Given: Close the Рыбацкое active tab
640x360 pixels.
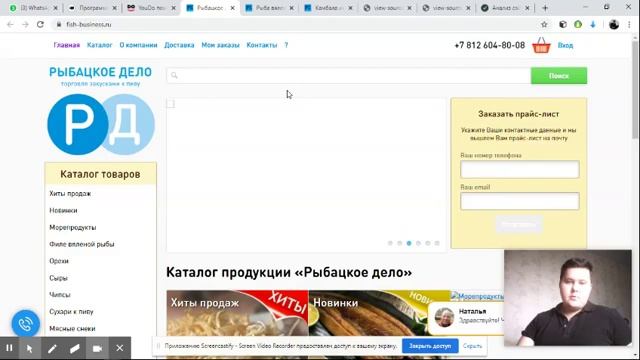Looking at the screenshot, I should [233, 8].
